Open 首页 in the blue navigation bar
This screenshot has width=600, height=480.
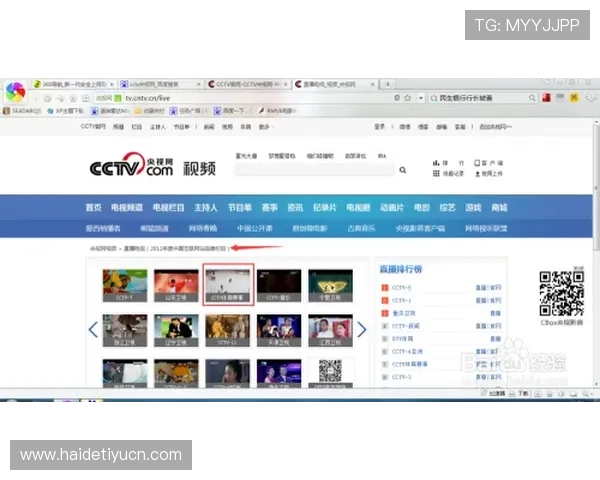point(93,207)
